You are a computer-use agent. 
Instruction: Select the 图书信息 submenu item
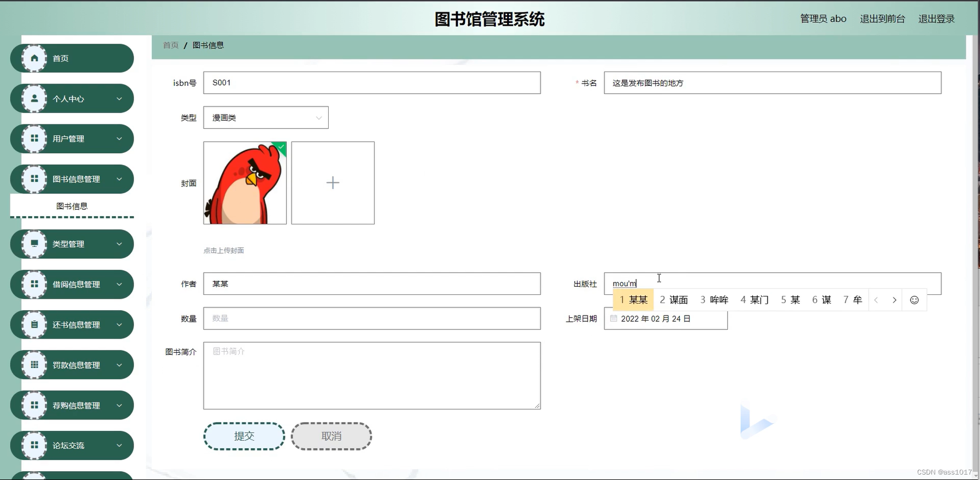[72, 206]
